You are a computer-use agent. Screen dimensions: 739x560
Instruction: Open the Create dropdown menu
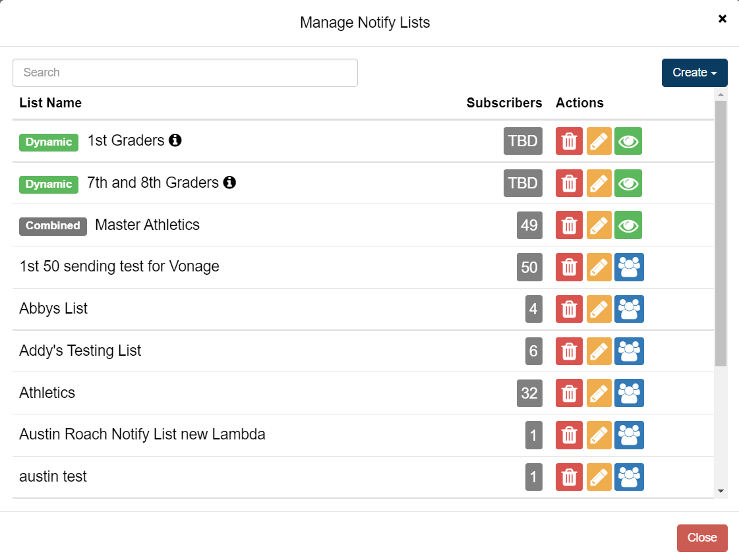[694, 72]
